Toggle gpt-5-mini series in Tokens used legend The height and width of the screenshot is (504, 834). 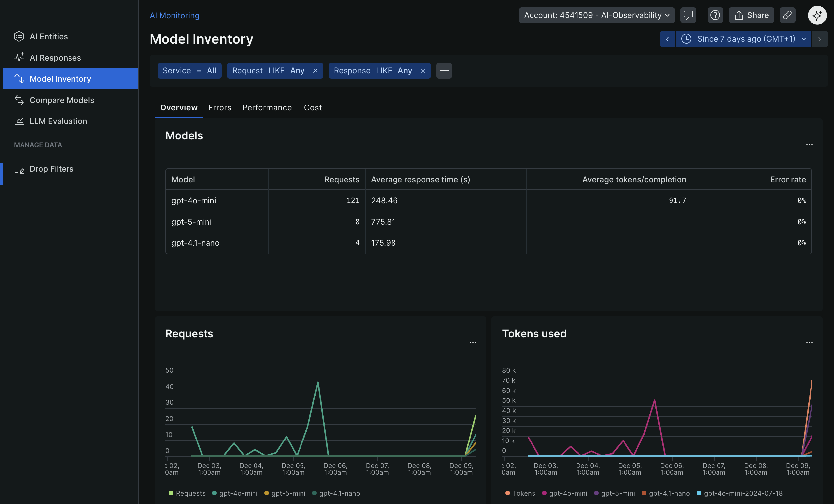(x=617, y=493)
